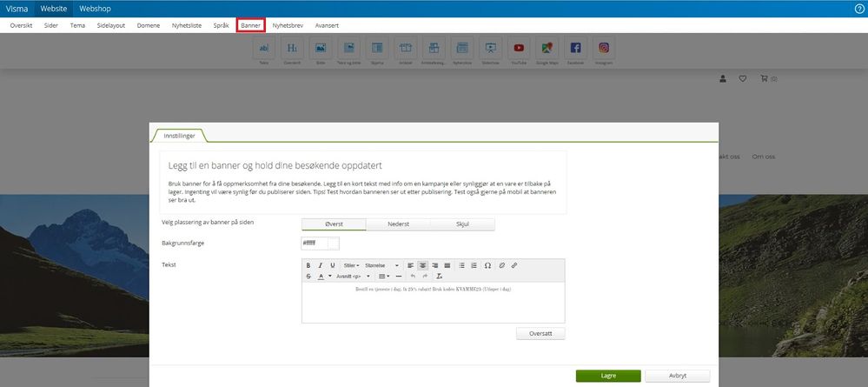Open the Avansert menu item
Viewport: 868px width, 387px height.
pos(327,25)
